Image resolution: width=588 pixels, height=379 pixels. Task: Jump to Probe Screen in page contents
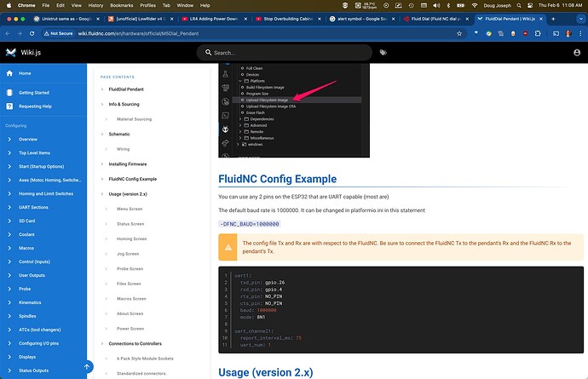tap(130, 269)
